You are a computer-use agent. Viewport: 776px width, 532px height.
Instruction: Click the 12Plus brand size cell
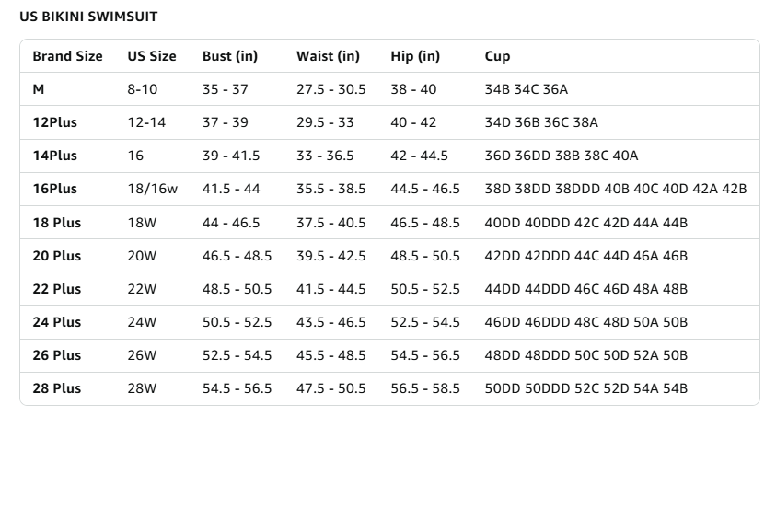tap(55, 122)
